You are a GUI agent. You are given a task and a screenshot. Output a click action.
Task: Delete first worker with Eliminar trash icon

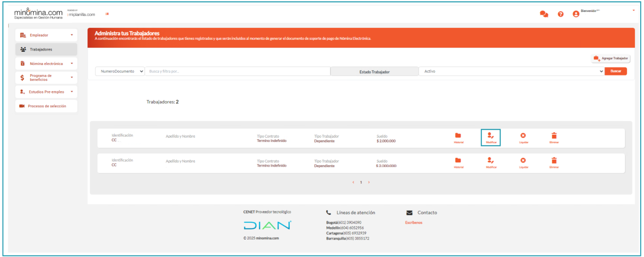coord(554,136)
